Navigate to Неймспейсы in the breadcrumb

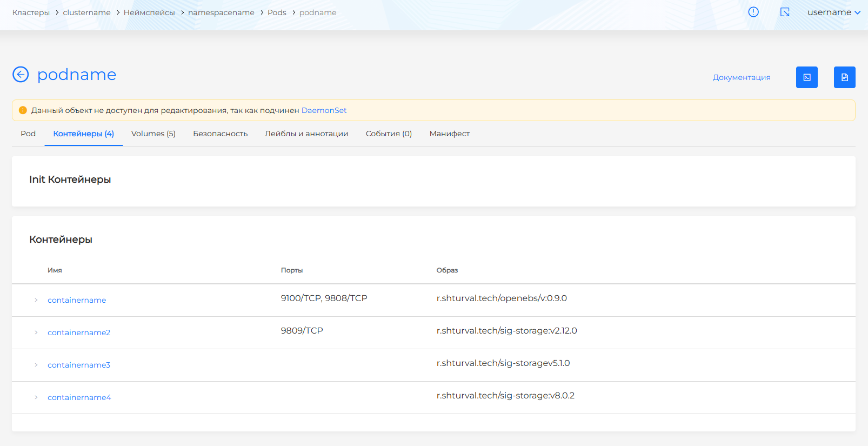tap(149, 12)
